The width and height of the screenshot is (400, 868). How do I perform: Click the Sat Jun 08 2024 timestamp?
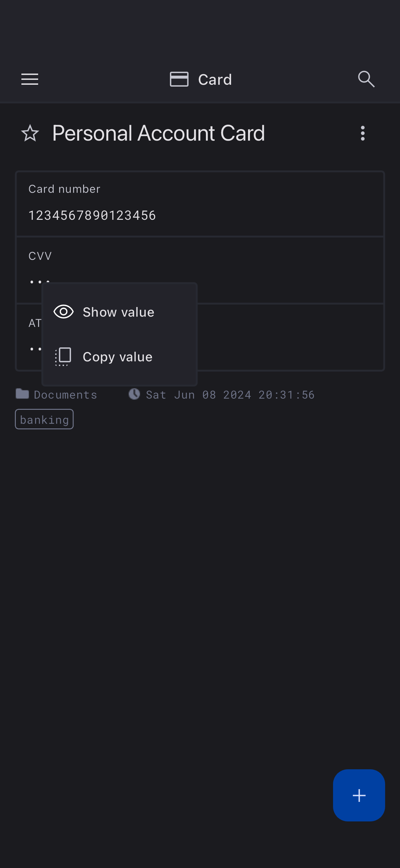point(230,395)
